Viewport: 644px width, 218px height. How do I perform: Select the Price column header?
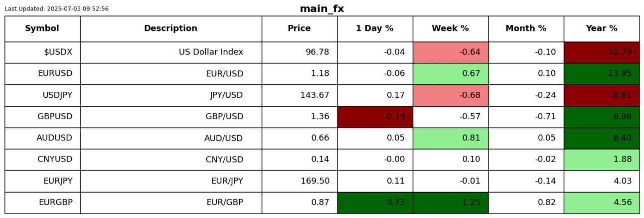[299, 28]
